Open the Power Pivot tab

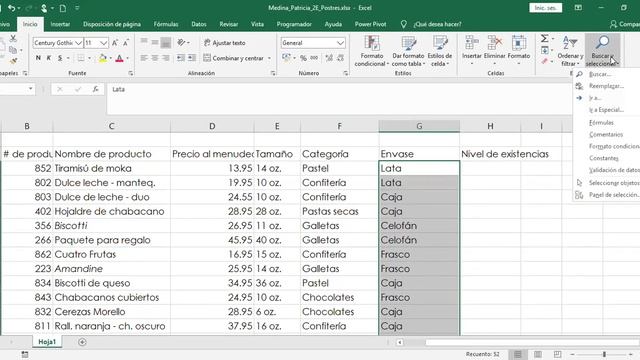click(x=370, y=24)
